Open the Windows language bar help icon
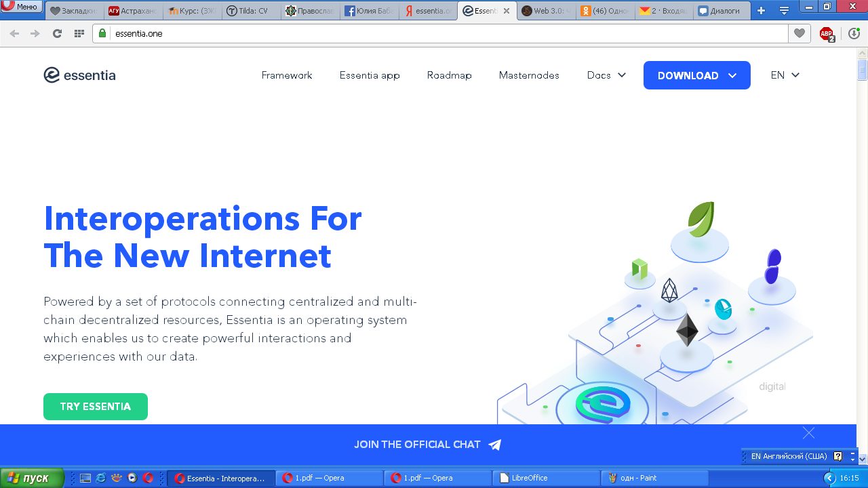 coord(837,456)
